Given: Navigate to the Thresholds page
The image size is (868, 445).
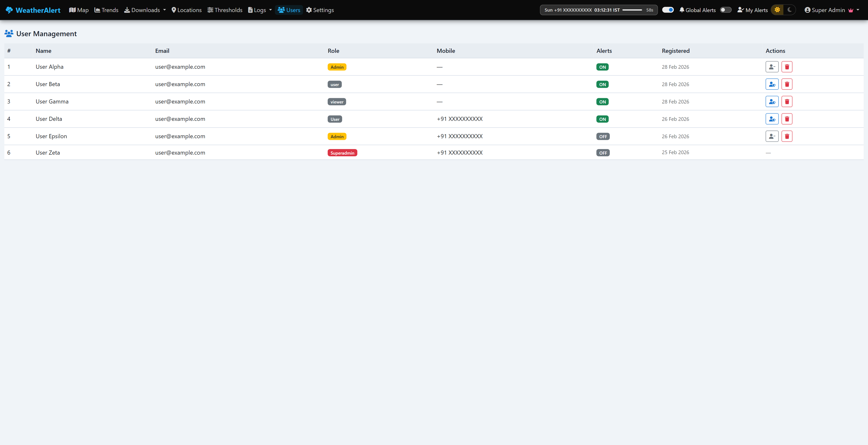Looking at the screenshot, I should [224, 10].
